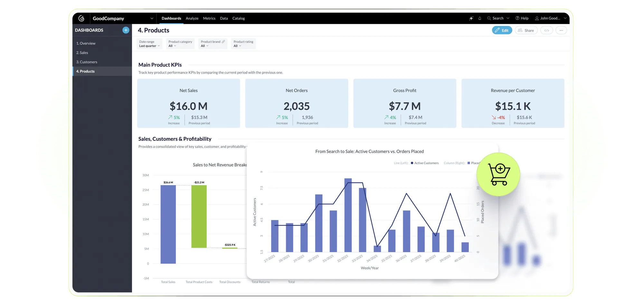Click the 32/2025 week column bar
This screenshot has width=644, height=307.
coord(348,215)
